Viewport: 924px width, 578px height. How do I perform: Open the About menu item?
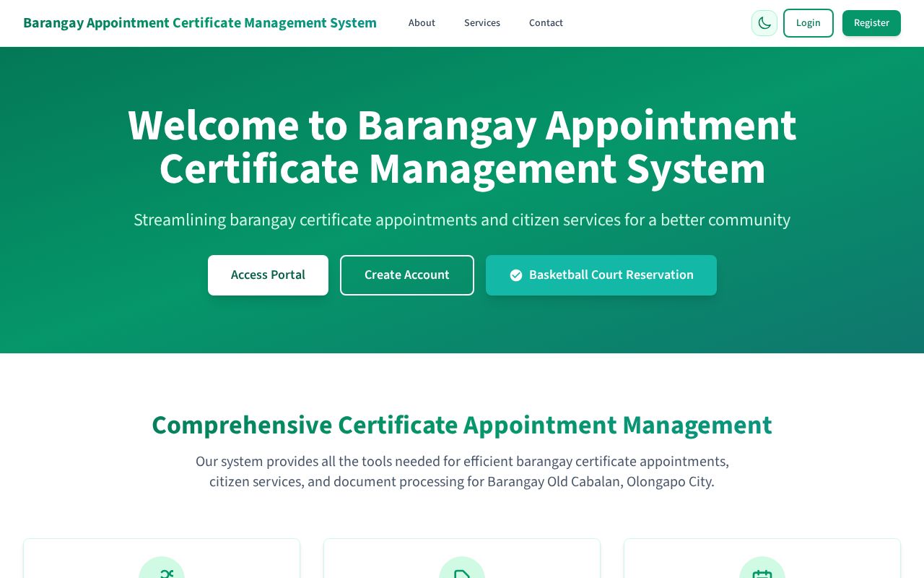[x=422, y=23]
